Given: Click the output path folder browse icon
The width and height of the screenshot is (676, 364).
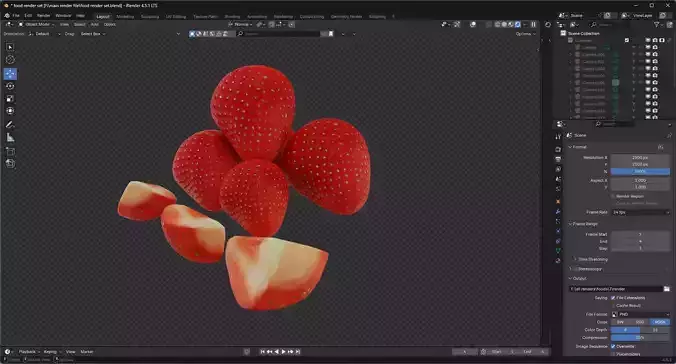Looking at the screenshot, I should tap(667, 289).
